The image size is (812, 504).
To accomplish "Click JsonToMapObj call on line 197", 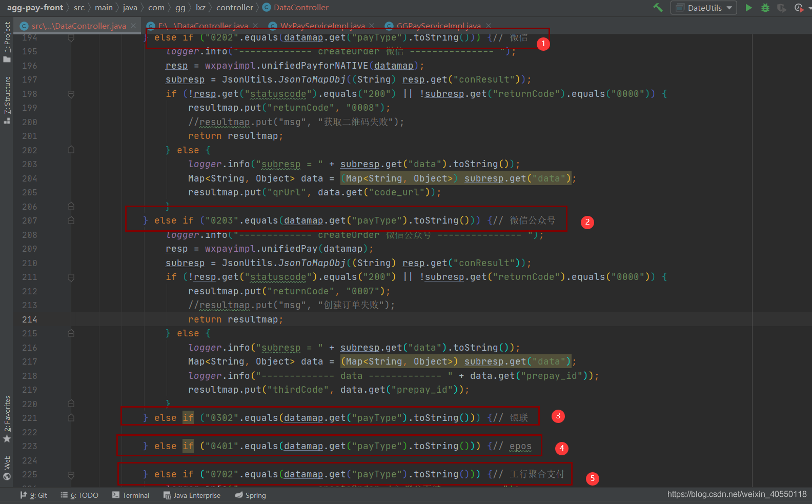I will pyautogui.click(x=312, y=79).
